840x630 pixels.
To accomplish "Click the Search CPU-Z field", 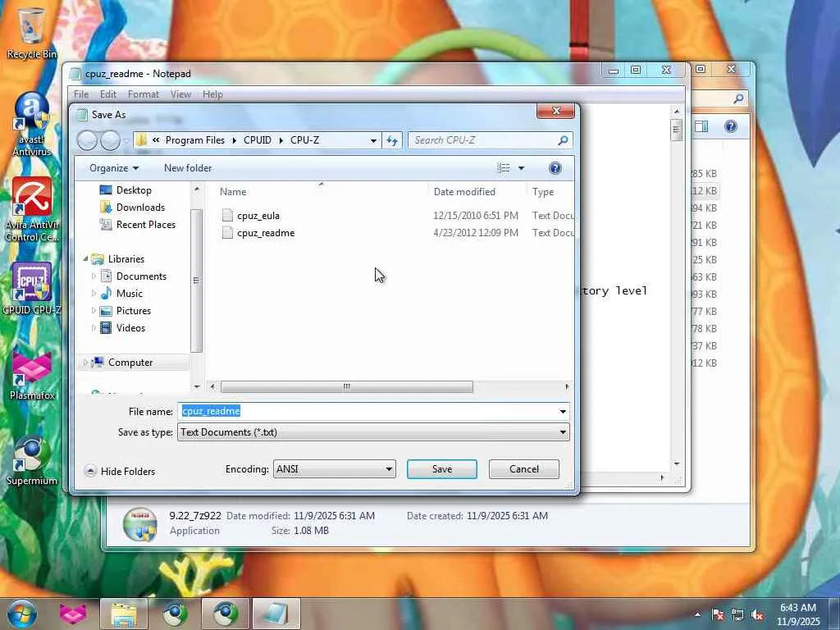I will click(x=491, y=140).
